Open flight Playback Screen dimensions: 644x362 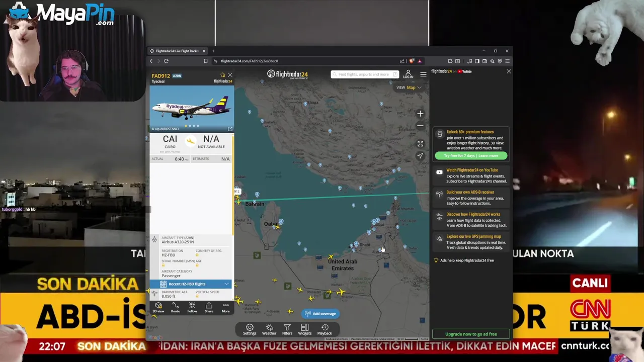point(325,329)
